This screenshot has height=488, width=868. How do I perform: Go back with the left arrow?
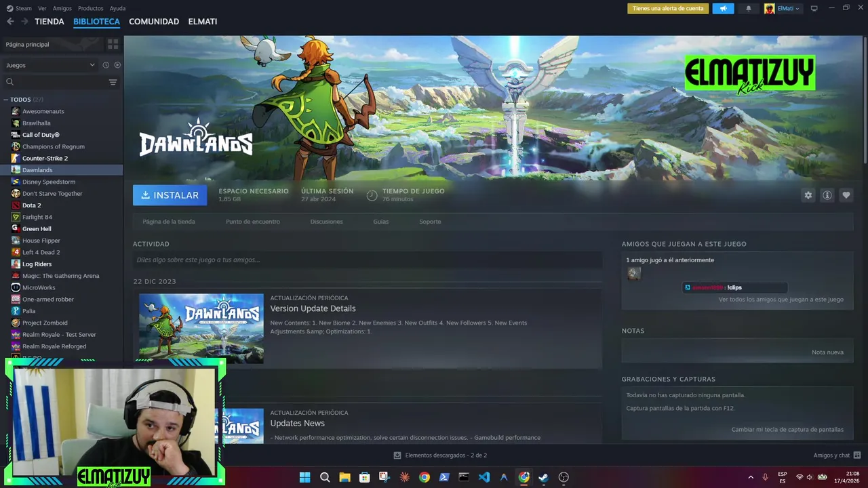[x=10, y=22]
